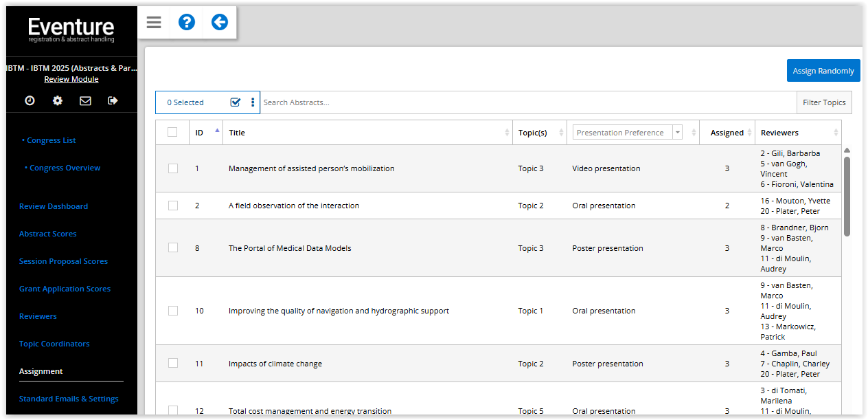This screenshot has height=420, width=868.
Task: Go to Topic Coordinators menu item
Action: click(54, 344)
